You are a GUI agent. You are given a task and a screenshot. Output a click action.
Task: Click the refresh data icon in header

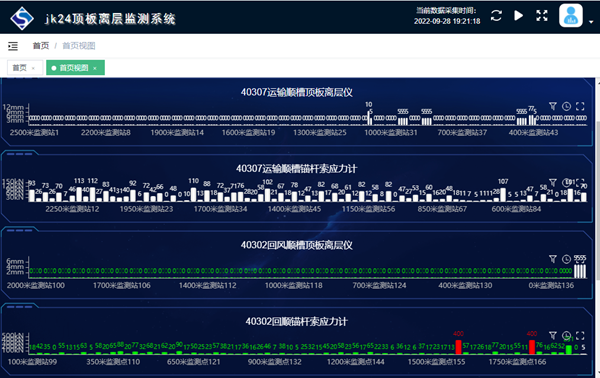[x=496, y=16]
